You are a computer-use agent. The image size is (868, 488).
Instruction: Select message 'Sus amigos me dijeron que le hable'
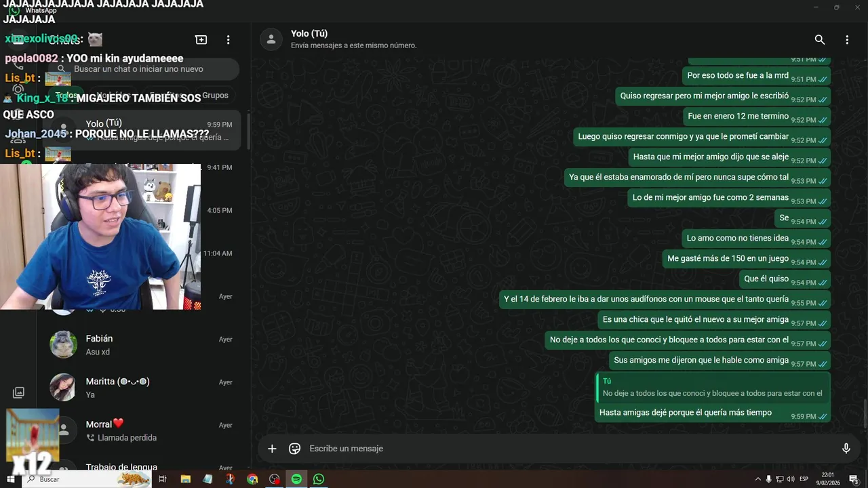(719, 361)
